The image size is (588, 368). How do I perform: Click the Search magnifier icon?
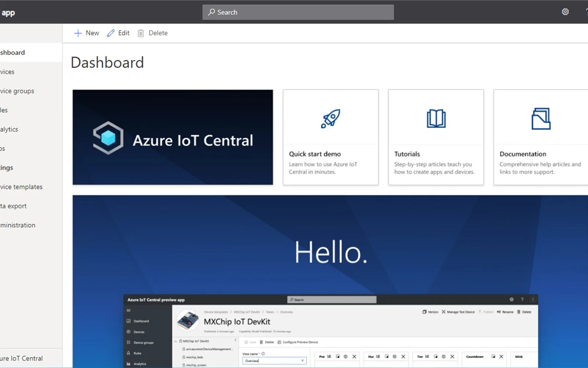point(211,12)
